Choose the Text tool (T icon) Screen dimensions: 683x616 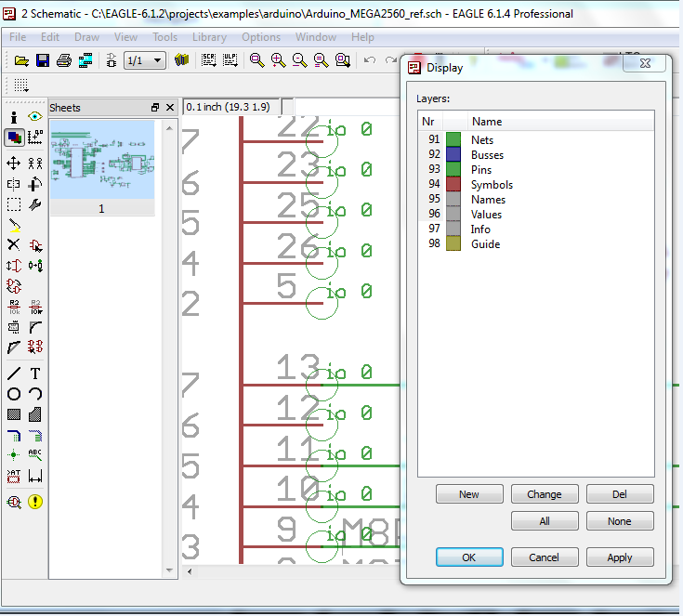[x=35, y=374]
